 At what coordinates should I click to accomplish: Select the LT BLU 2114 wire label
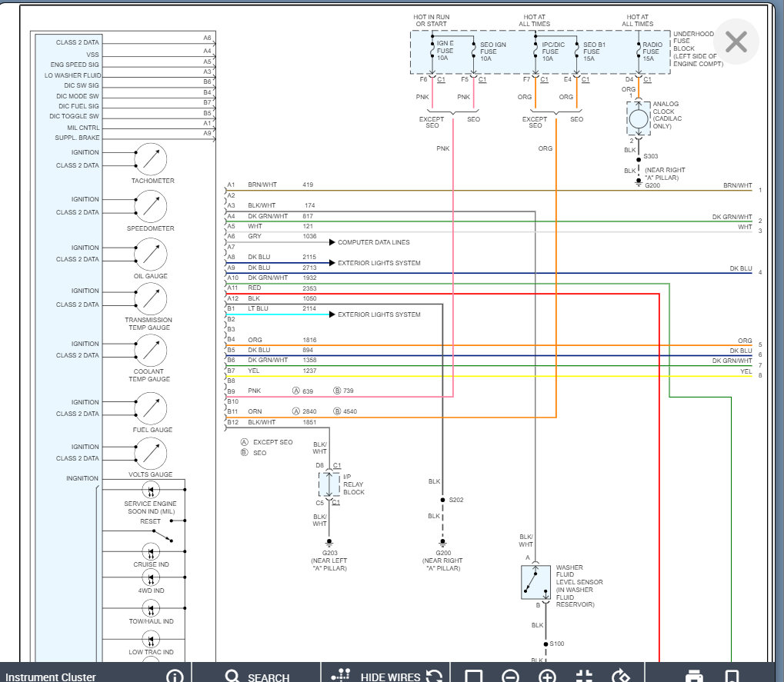(282, 309)
